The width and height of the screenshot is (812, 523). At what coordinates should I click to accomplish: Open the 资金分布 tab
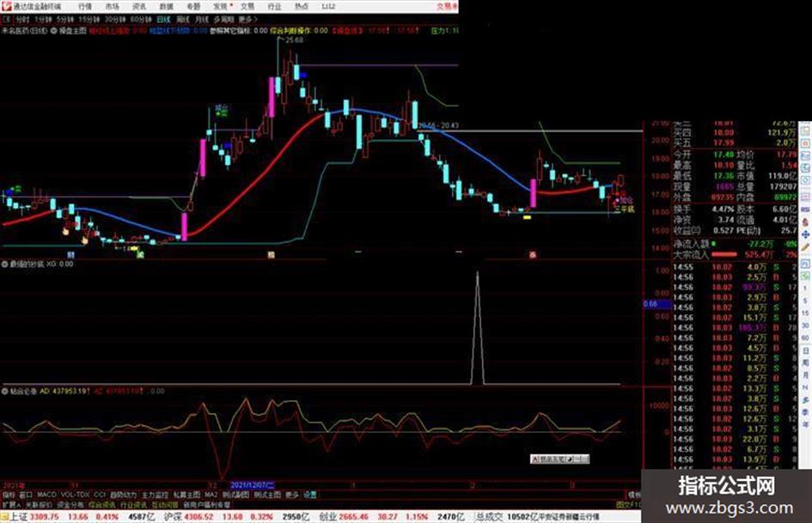(70, 504)
